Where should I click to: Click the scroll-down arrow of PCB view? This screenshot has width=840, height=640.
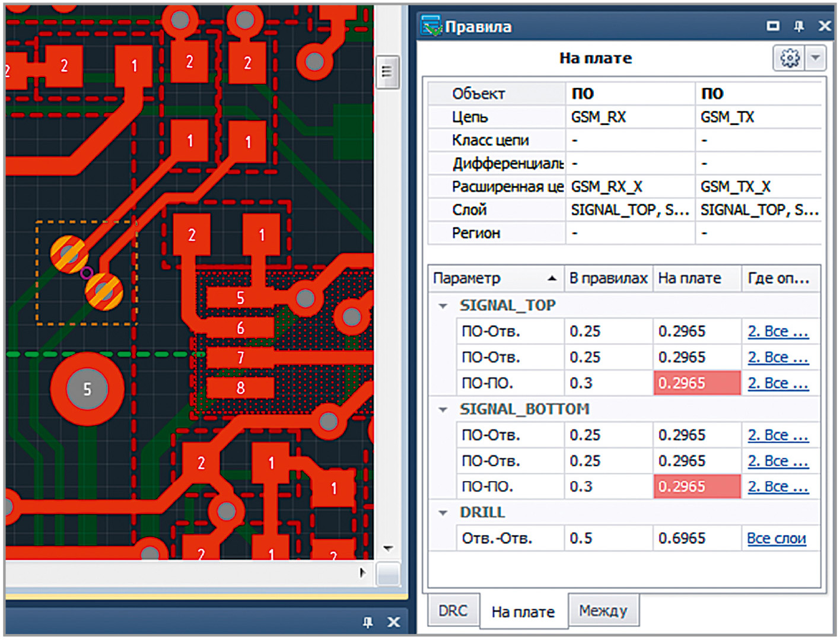(x=388, y=548)
